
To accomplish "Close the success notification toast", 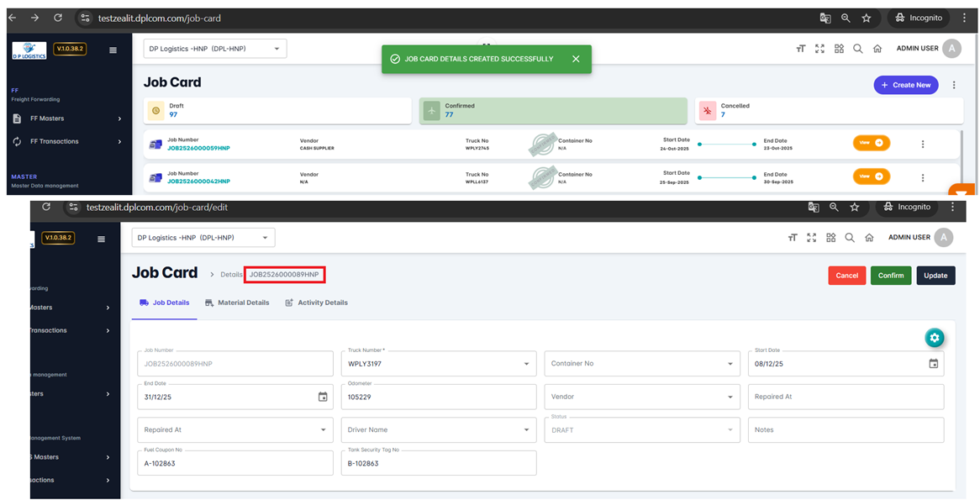I will coord(576,59).
